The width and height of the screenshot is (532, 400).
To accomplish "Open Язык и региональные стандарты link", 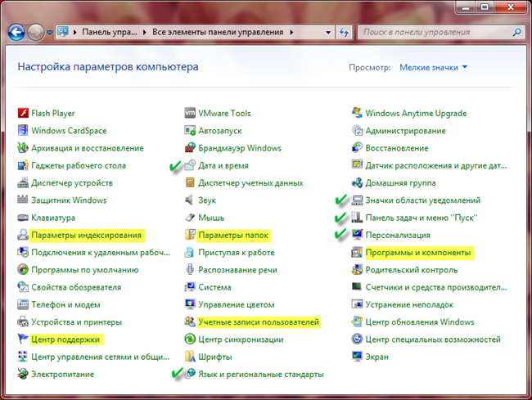I will click(x=261, y=375).
